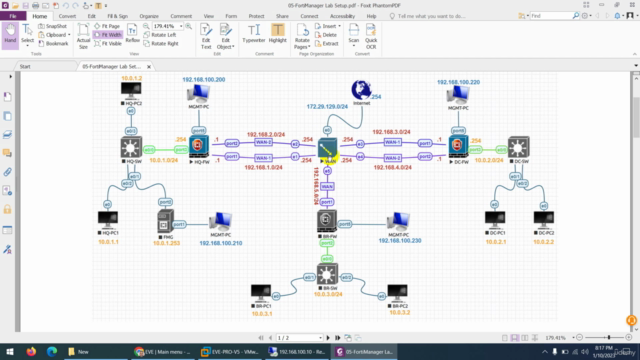Viewport: 640px width, 360px height.
Task: Rotate the view left
Action: [160, 35]
